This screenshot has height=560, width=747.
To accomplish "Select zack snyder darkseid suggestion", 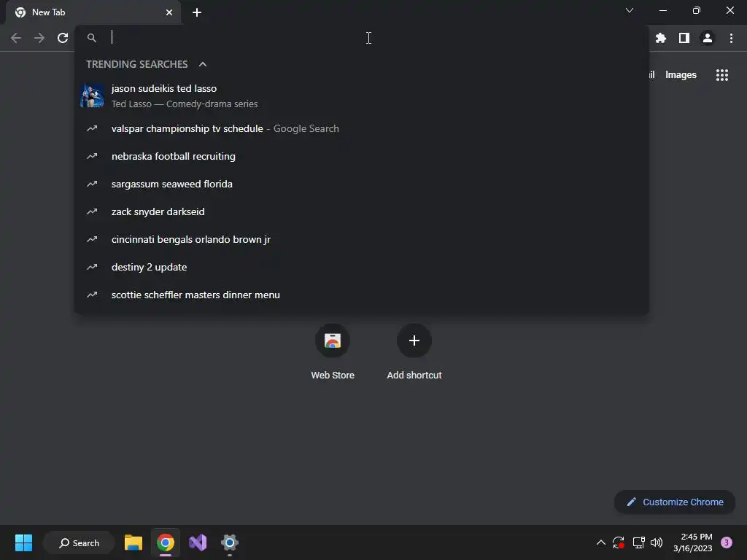I will [x=362, y=211].
